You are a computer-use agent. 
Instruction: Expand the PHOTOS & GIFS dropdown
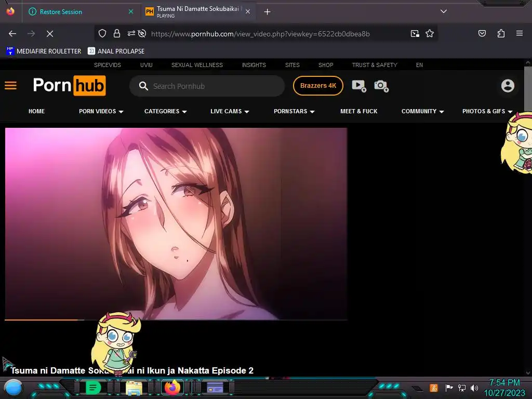[487, 111]
